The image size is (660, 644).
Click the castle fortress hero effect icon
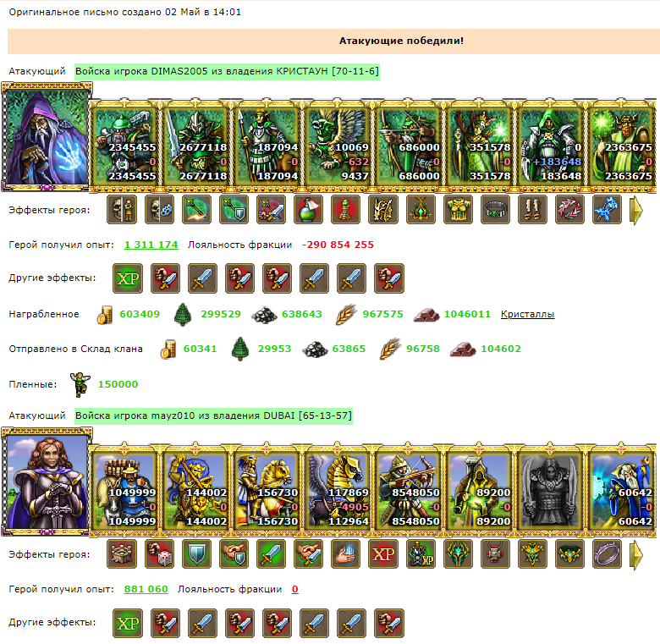[x=122, y=554]
